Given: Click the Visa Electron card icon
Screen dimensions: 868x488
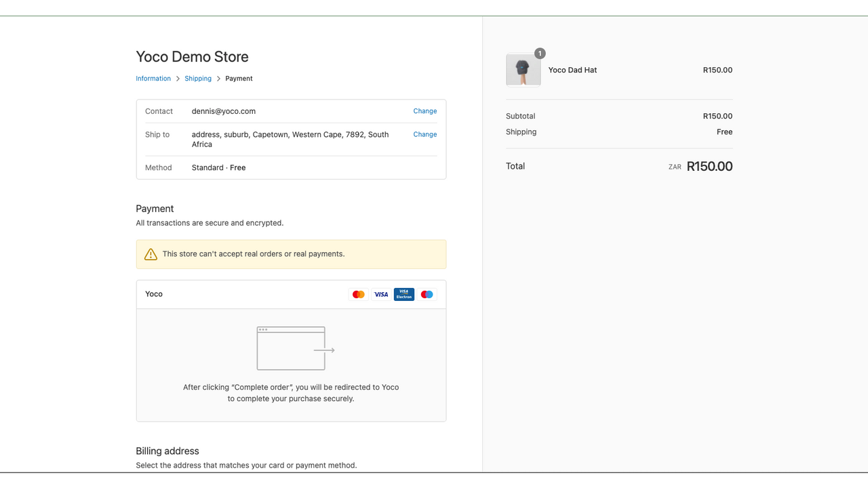Looking at the screenshot, I should (x=404, y=294).
